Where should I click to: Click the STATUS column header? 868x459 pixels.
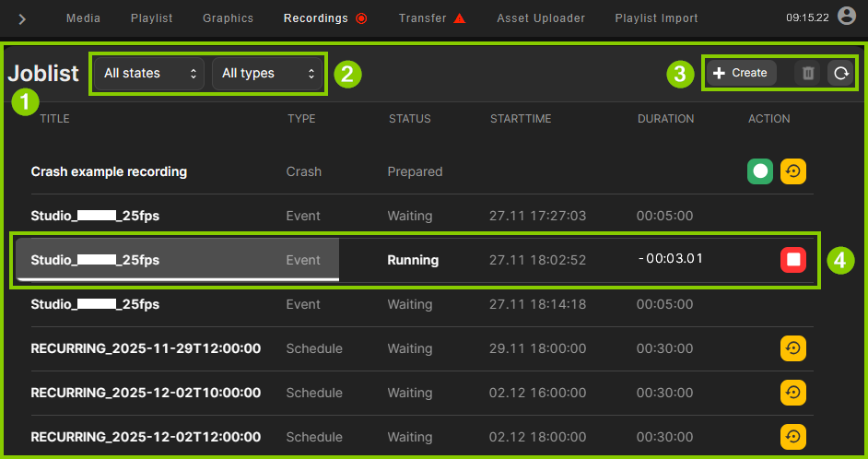point(410,119)
